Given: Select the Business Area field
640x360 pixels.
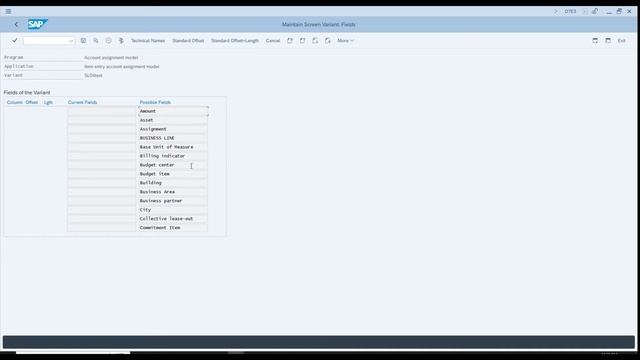Looking at the screenshot, I should click(x=173, y=192).
